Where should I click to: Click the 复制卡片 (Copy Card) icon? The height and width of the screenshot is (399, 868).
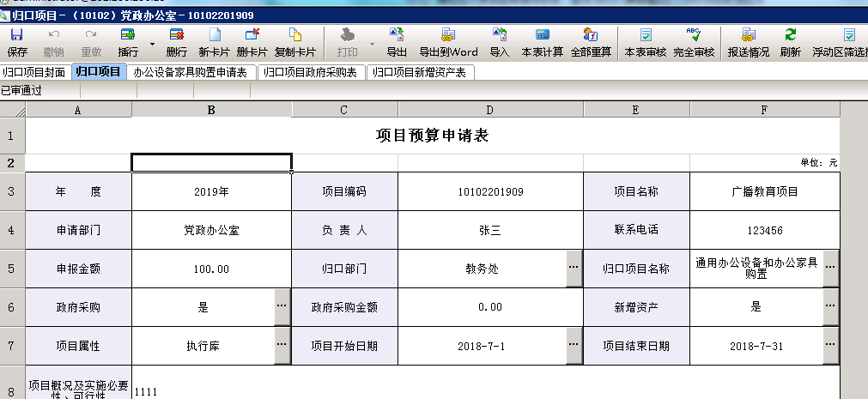pos(295,42)
